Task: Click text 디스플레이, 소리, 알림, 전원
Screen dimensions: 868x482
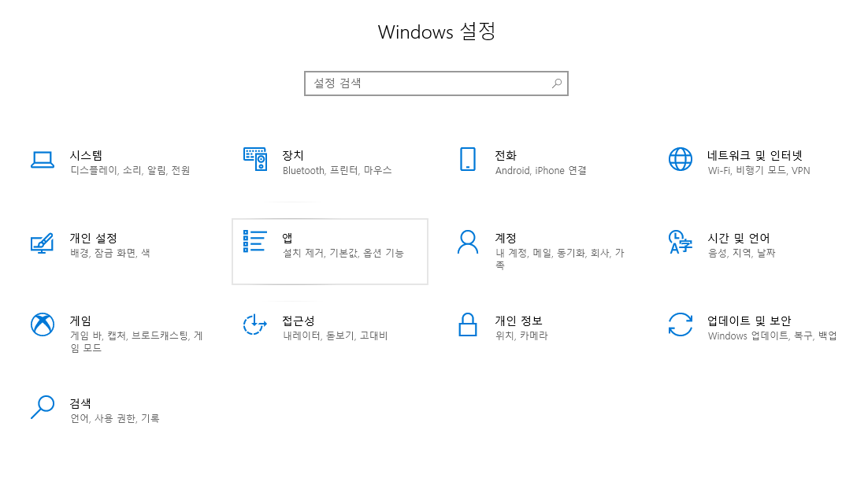Action: [130, 170]
